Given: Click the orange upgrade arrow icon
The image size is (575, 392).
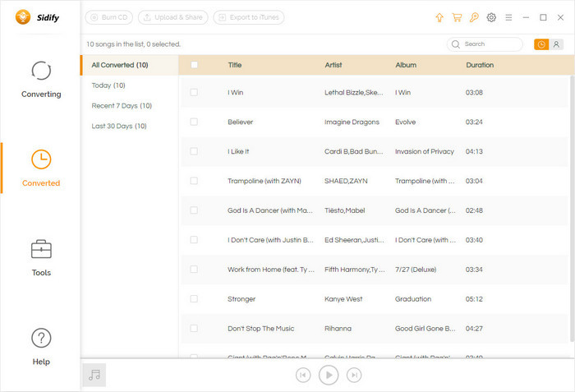Looking at the screenshot, I should click(439, 17).
